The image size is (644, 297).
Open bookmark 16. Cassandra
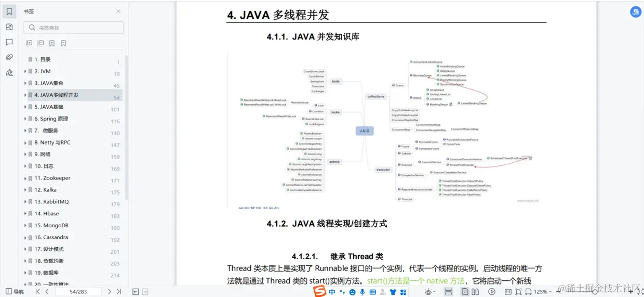(51, 237)
